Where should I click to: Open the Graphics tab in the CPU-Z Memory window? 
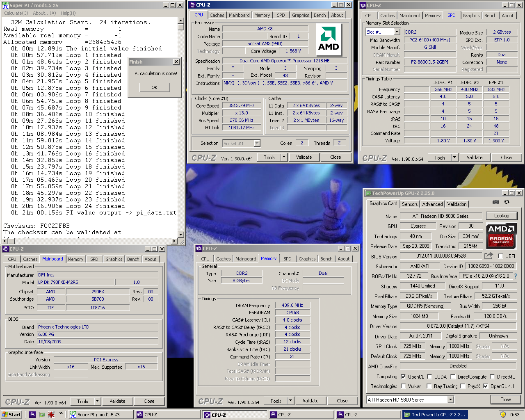tap(307, 259)
